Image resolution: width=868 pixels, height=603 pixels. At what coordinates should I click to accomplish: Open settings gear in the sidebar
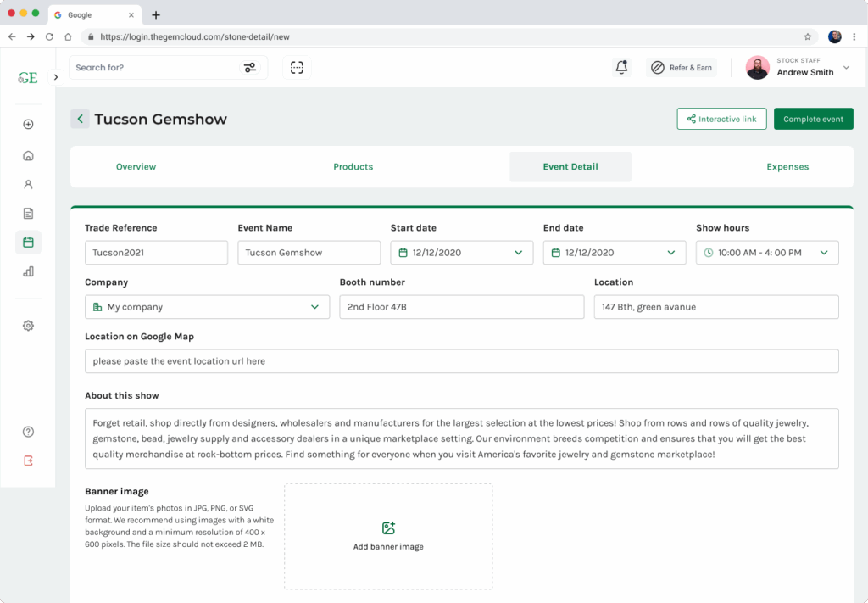click(28, 326)
